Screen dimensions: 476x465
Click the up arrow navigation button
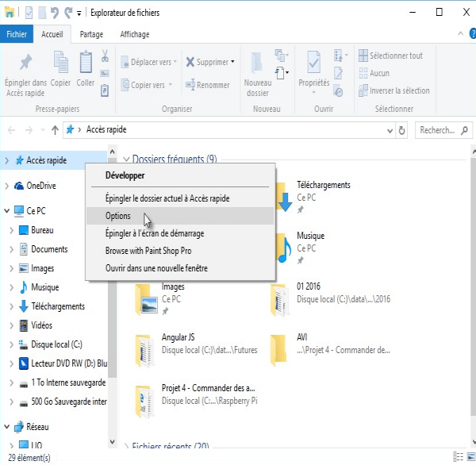tap(55, 130)
